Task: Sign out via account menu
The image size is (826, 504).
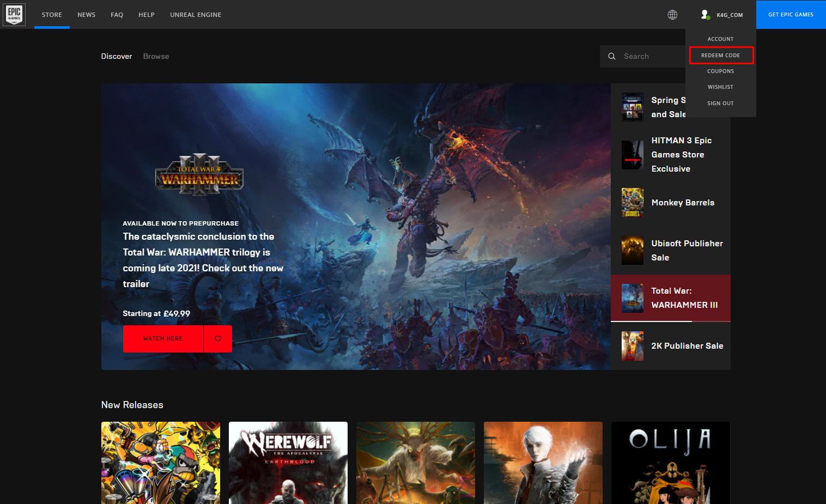Action: (x=721, y=103)
